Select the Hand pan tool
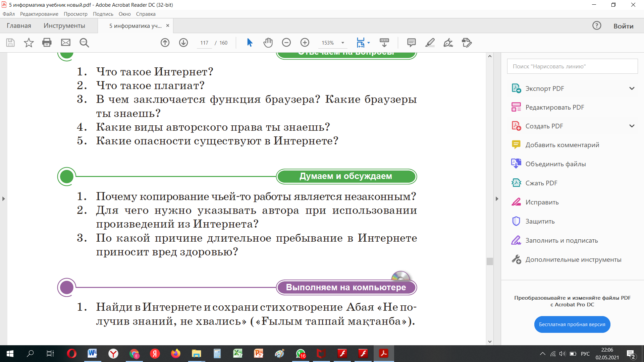644x362 pixels. click(x=268, y=43)
